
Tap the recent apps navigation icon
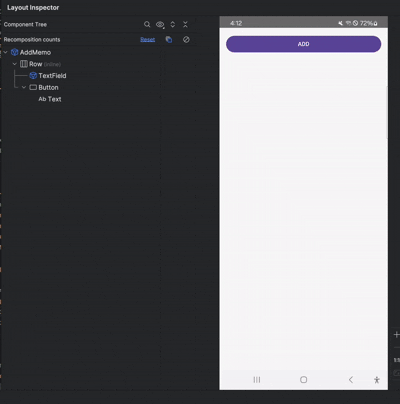[257, 380]
